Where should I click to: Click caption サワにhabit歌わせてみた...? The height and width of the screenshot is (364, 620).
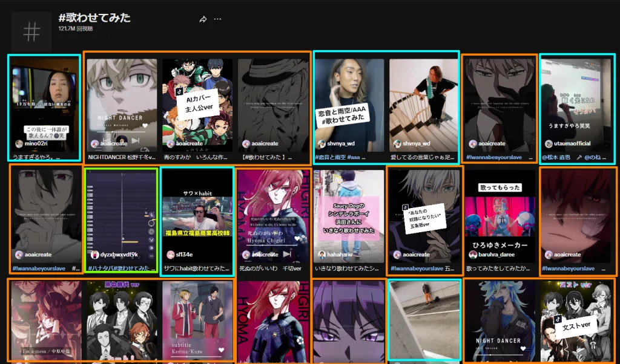tap(197, 268)
